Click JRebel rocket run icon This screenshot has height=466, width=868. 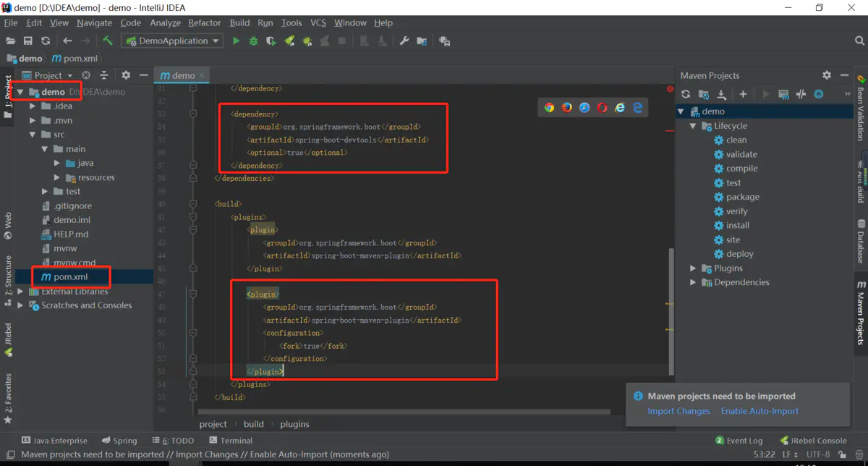click(289, 41)
